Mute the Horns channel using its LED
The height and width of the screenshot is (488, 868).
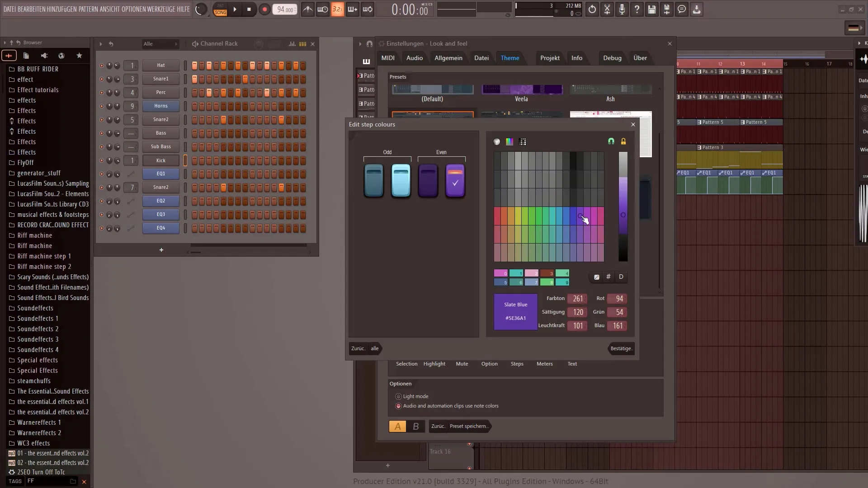pyautogui.click(x=102, y=106)
